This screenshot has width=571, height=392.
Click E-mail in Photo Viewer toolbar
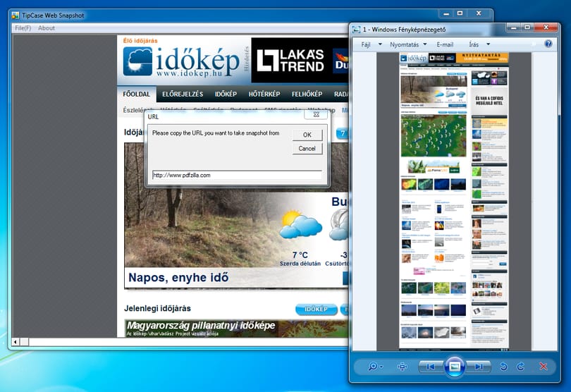click(445, 44)
